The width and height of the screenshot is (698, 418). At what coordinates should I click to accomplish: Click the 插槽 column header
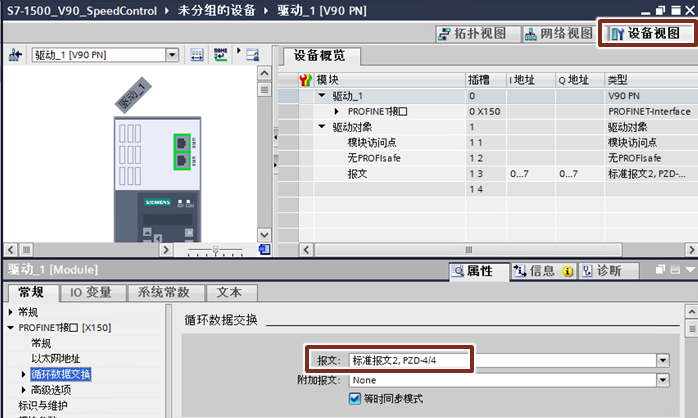point(486,80)
